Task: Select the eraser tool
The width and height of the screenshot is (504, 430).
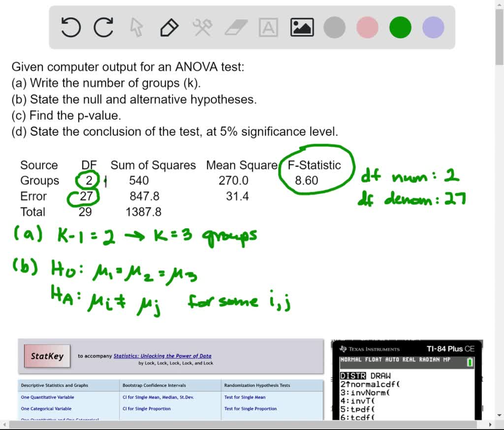Action: click(236, 28)
